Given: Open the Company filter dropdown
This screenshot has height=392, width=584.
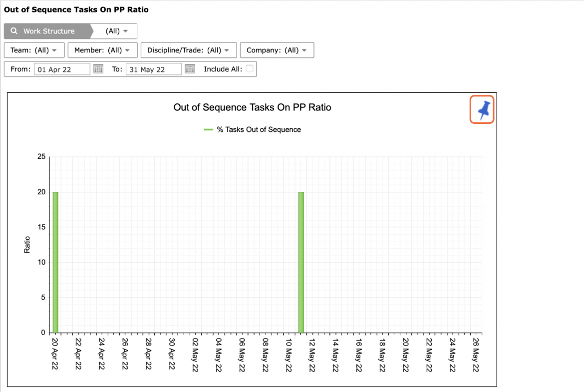Looking at the screenshot, I should (x=277, y=50).
